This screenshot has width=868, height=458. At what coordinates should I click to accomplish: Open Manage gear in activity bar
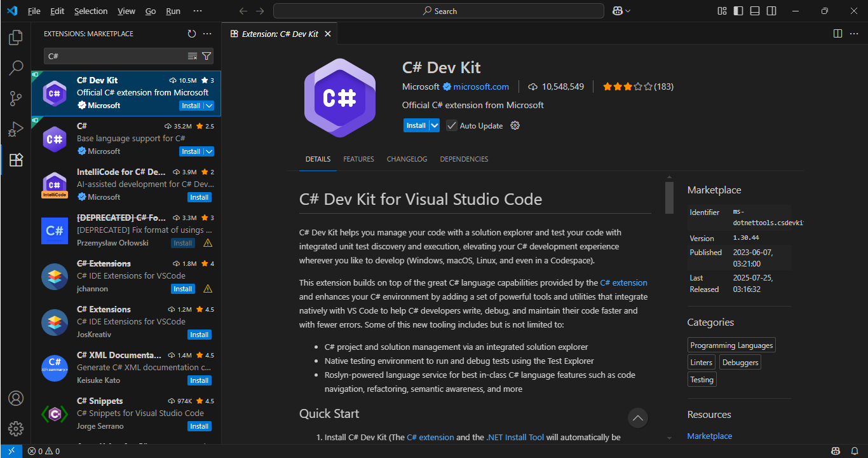pyautogui.click(x=16, y=429)
